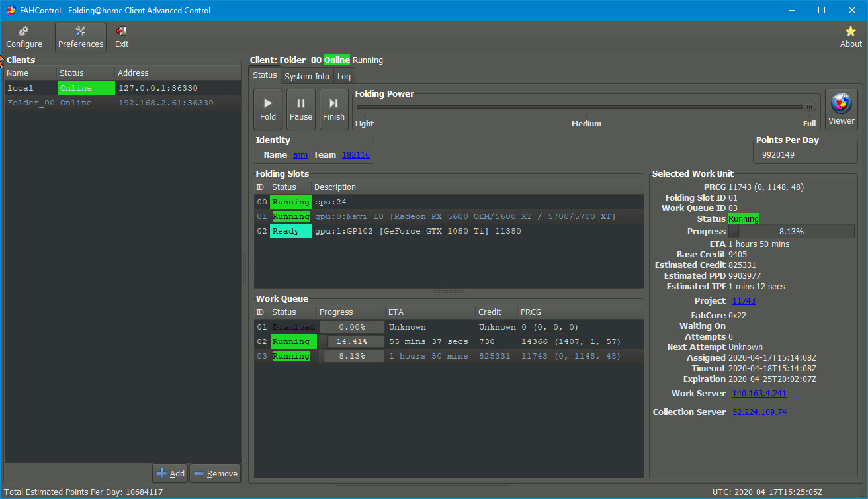868x499 pixels.
Task: Set folding power to Light
Action: pyautogui.click(x=365, y=124)
